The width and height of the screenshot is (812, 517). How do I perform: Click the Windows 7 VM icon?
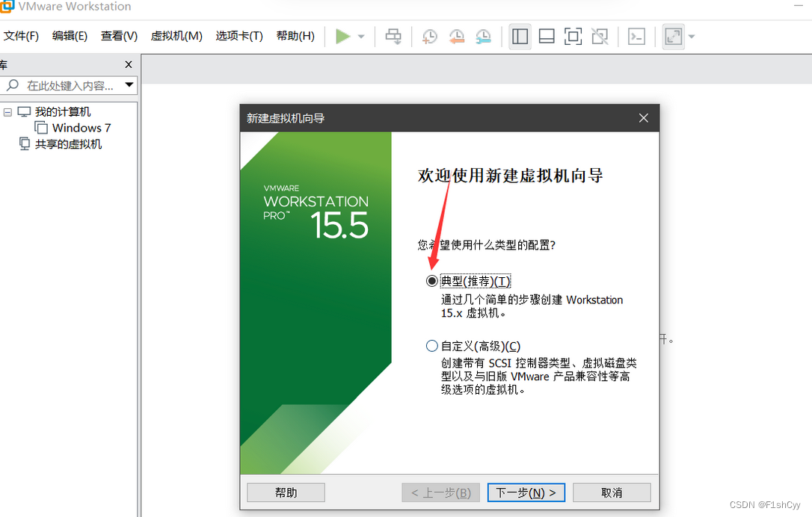pyautogui.click(x=41, y=128)
